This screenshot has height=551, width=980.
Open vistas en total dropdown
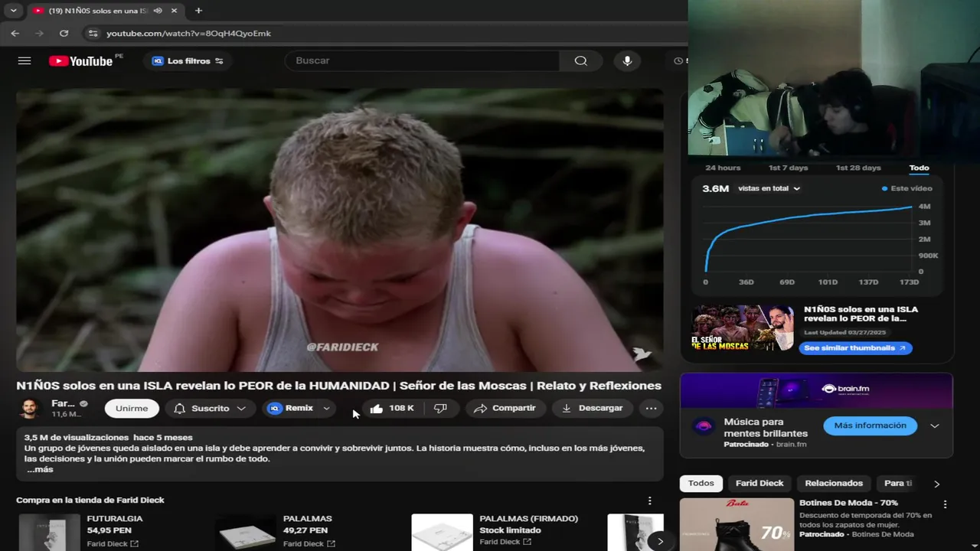click(769, 188)
